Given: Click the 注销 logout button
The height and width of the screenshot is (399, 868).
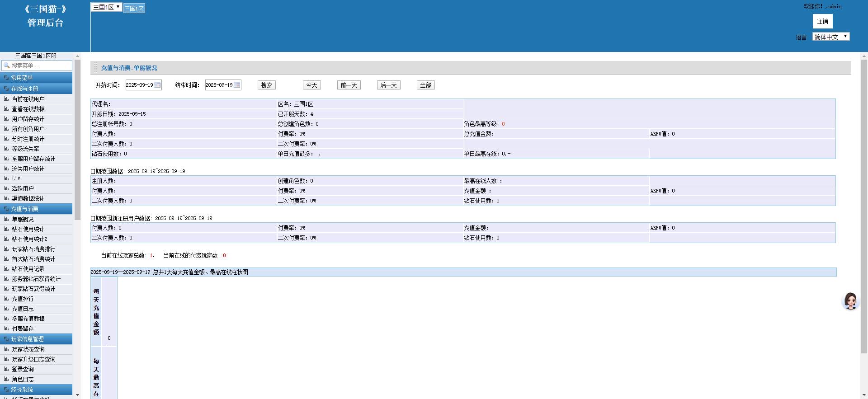Looking at the screenshot, I should [x=822, y=21].
